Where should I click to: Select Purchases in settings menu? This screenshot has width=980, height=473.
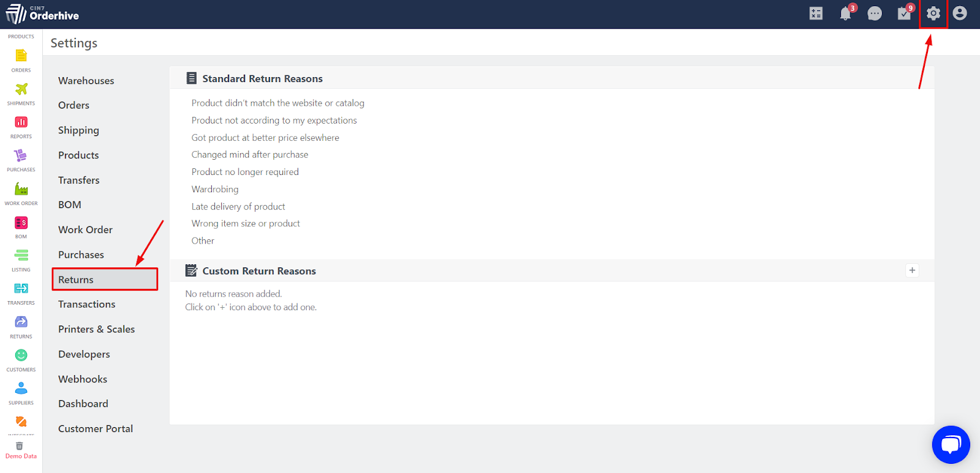coord(81,255)
